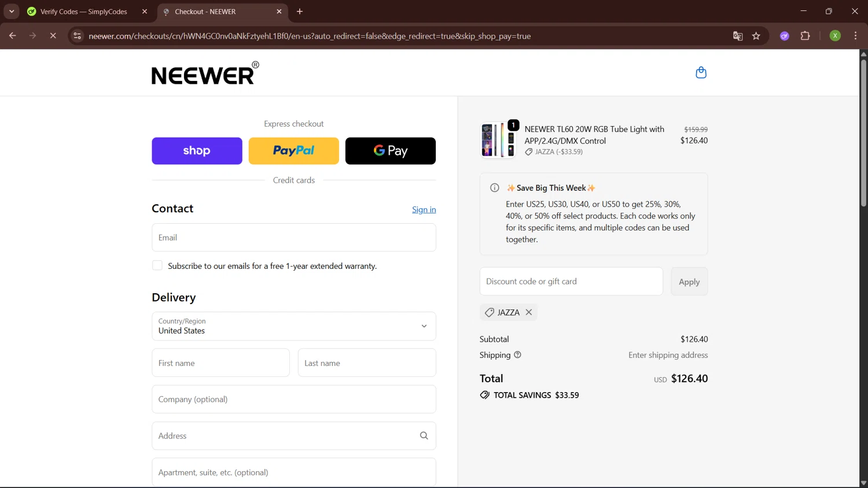Click the Company (optional) field
This screenshot has width=868, height=488.
[x=294, y=400]
